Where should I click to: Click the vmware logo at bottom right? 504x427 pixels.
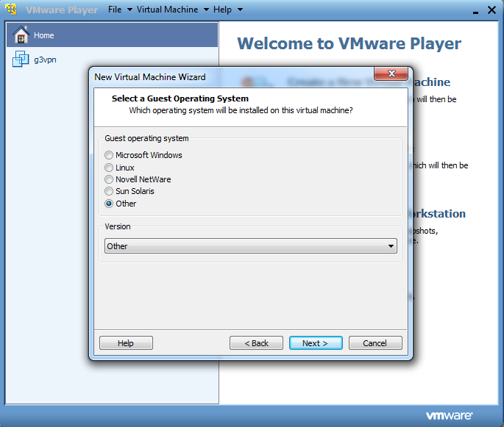point(449,415)
